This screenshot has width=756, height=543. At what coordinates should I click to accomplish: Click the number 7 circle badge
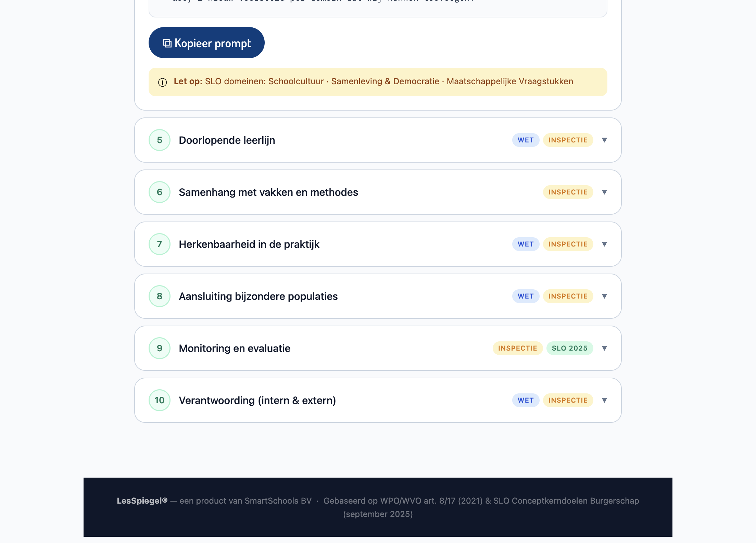160,244
